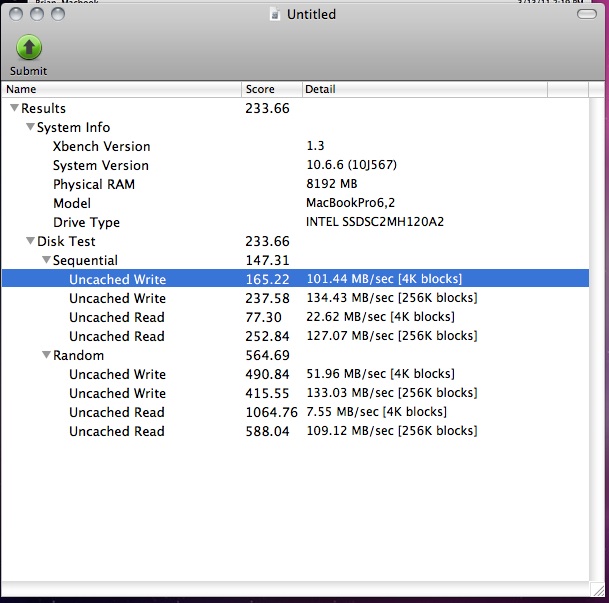609x603 pixels.
Task: Click the 7.55 MB/sec [4K blocks] detail
Action: (x=376, y=412)
